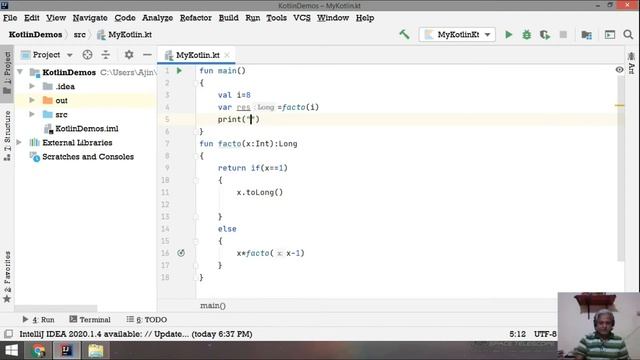
Task: Open the Project view dropdown arrow
Action: 70,55
